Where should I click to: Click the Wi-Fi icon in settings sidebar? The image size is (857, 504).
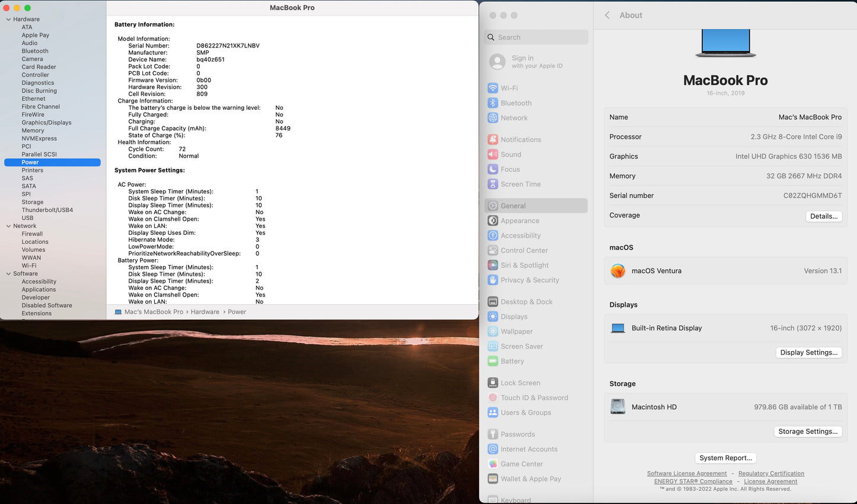coord(492,88)
